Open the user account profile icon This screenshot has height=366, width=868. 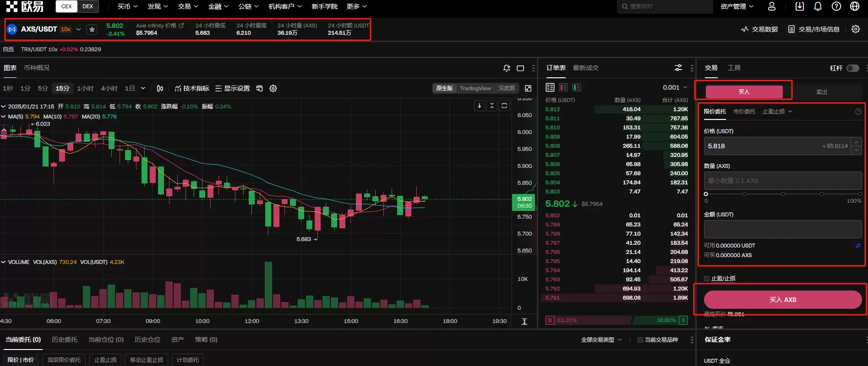click(772, 6)
